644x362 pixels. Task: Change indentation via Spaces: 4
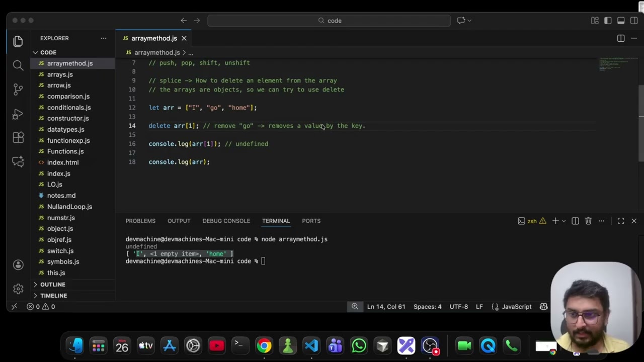[427, 307]
